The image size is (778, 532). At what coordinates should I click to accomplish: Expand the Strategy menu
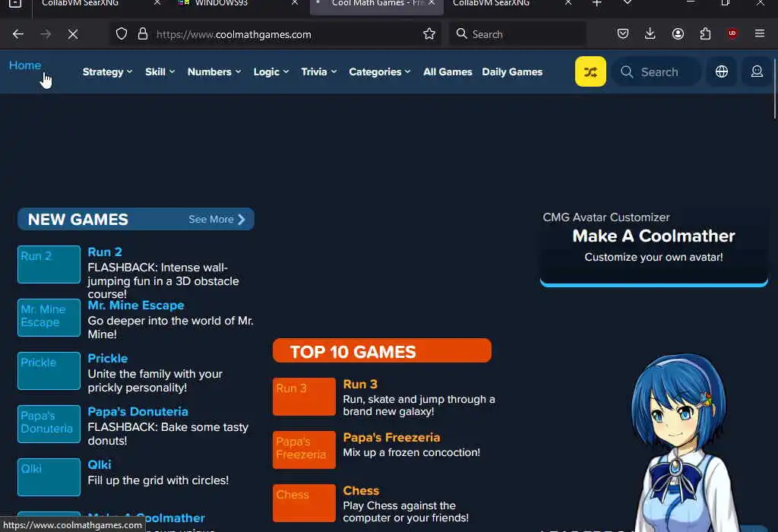(107, 72)
